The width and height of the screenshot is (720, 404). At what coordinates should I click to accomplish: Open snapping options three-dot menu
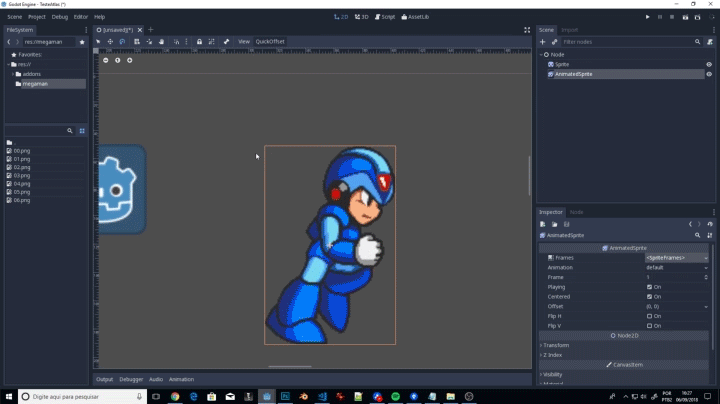point(186,42)
